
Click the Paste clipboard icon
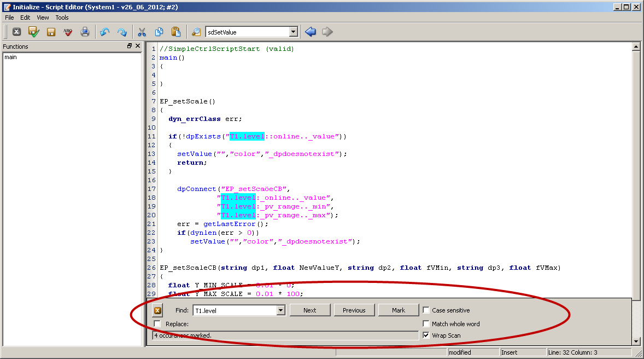[176, 32]
